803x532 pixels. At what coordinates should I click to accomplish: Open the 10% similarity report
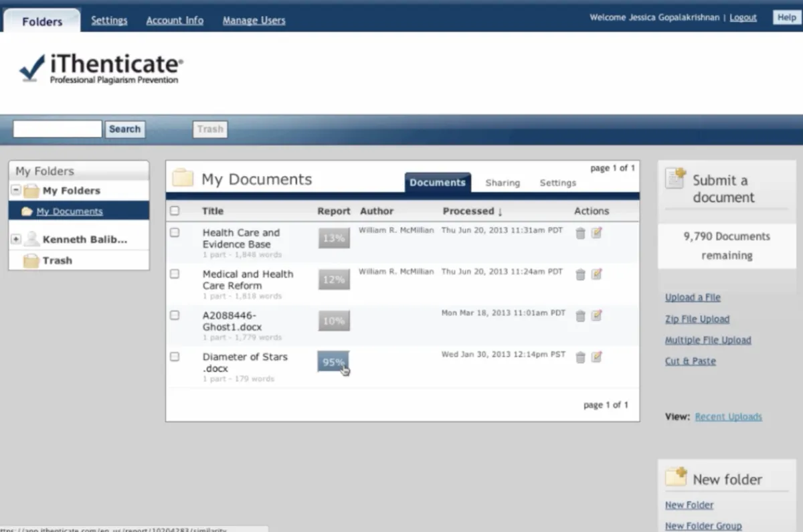point(333,321)
